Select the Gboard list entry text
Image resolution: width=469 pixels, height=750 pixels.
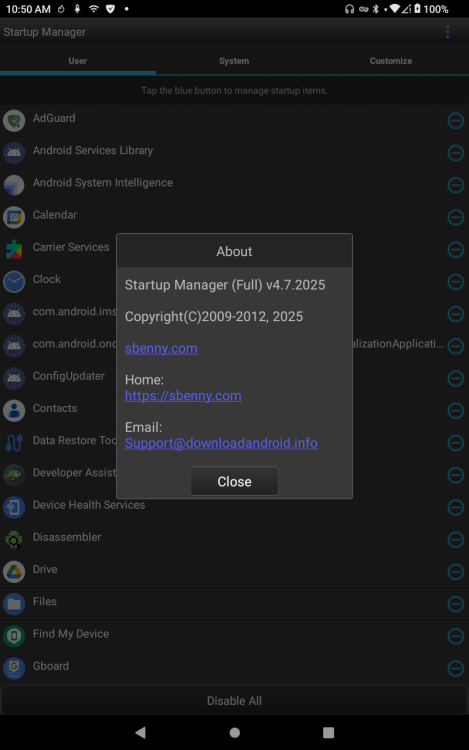pyautogui.click(x=51, y=666)
